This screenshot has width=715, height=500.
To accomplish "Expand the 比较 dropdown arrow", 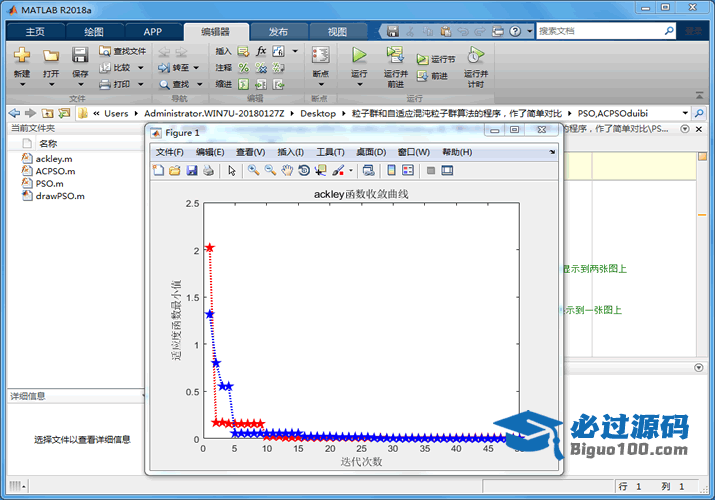I will pyautogui.click(x=140, y=68).
